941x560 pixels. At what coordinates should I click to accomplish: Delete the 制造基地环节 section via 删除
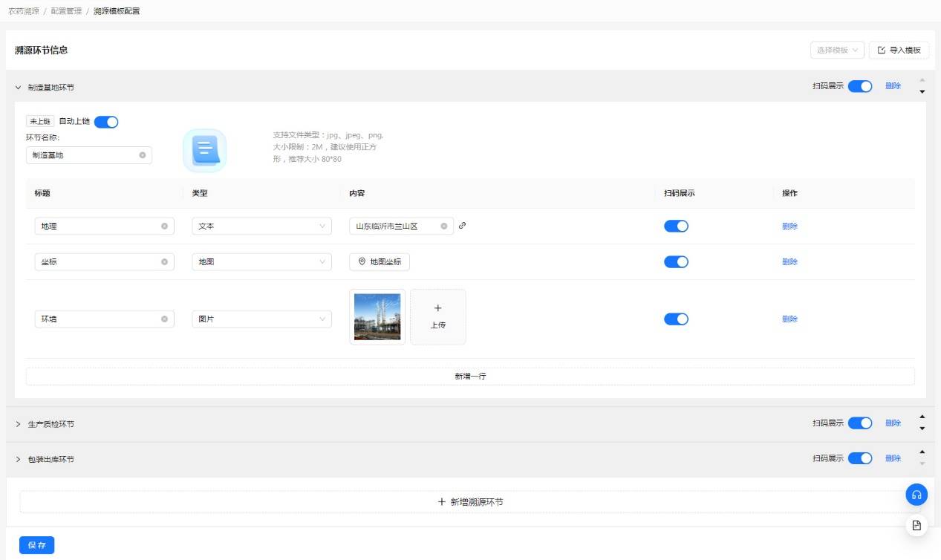click(893, 86)
